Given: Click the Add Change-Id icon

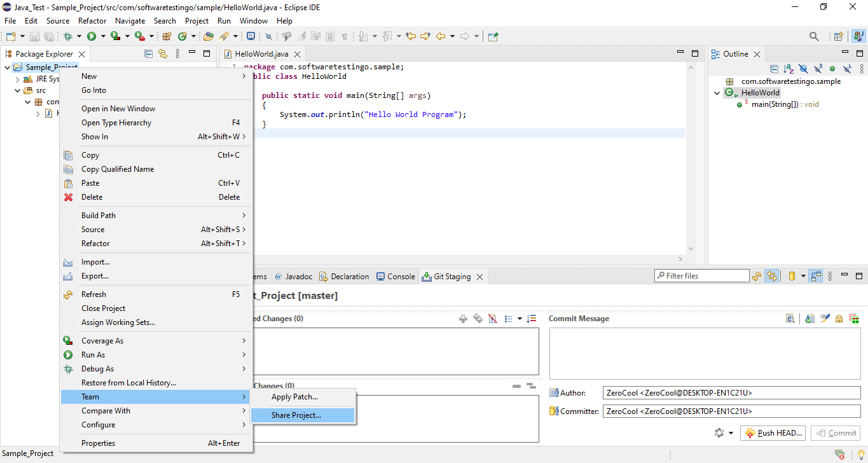Looking at the screenshot, I should click(x=854, y=319).
